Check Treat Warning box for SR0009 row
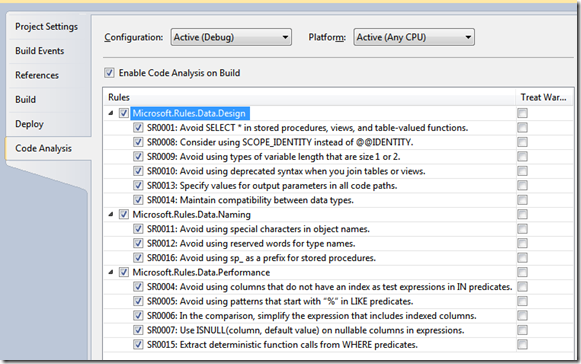The height and width of the screenshot is (364, 581). tap(522, 156)
